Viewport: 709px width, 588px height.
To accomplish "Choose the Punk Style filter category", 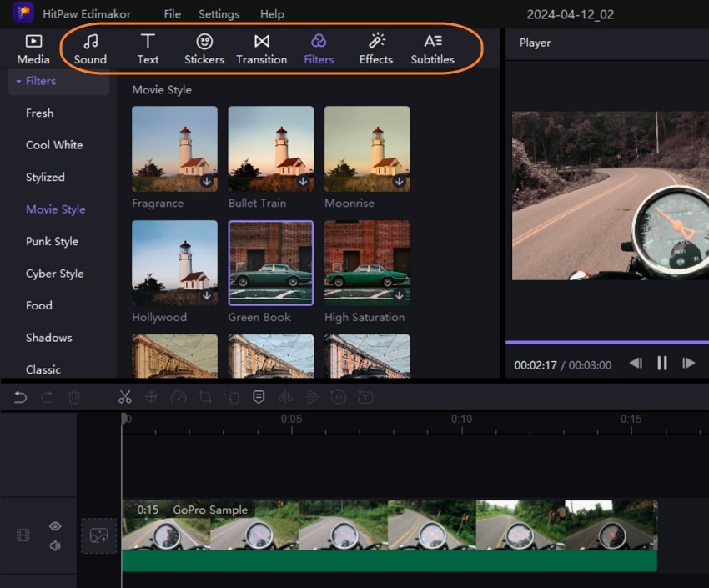I will tap(52, 242).
